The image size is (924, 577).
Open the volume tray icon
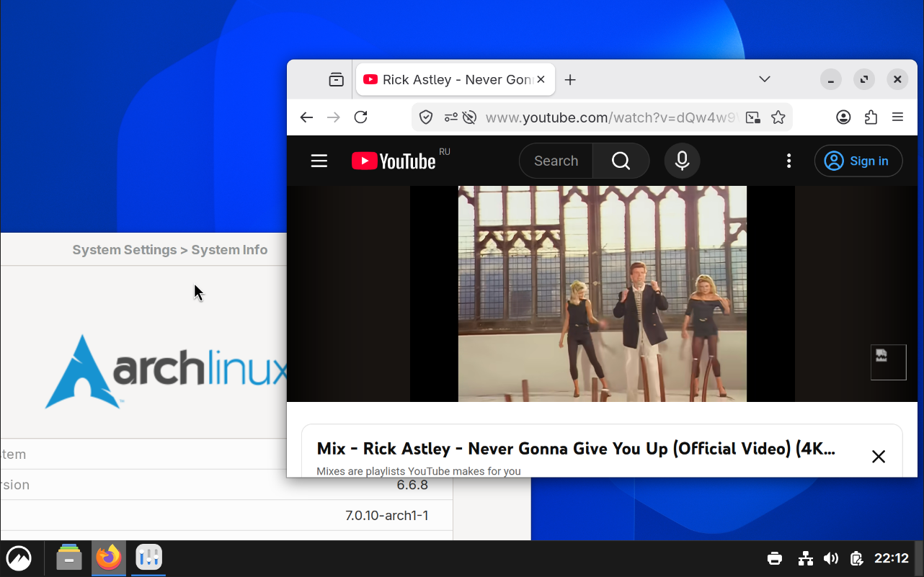831,558
